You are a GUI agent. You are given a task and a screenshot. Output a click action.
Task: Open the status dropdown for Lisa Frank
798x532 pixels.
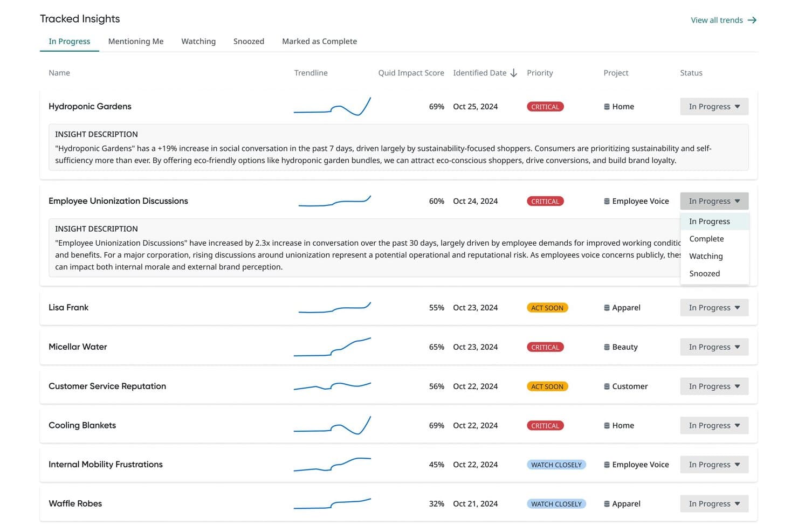(714, 308)
